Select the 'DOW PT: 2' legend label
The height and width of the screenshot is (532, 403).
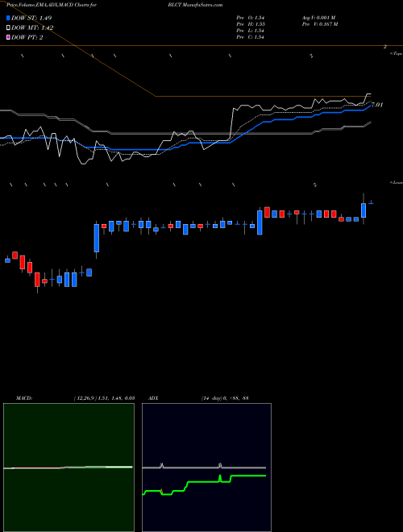(x=27, y=37)
